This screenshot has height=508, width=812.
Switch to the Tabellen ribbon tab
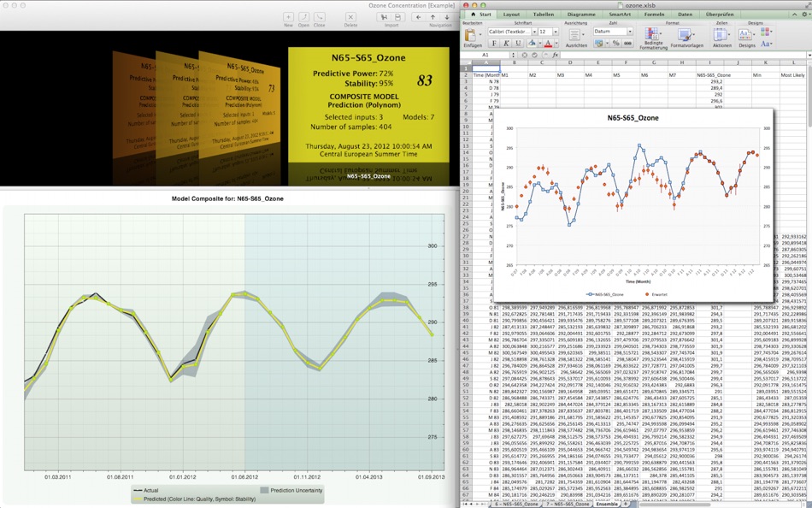click(x=544, y=15)
